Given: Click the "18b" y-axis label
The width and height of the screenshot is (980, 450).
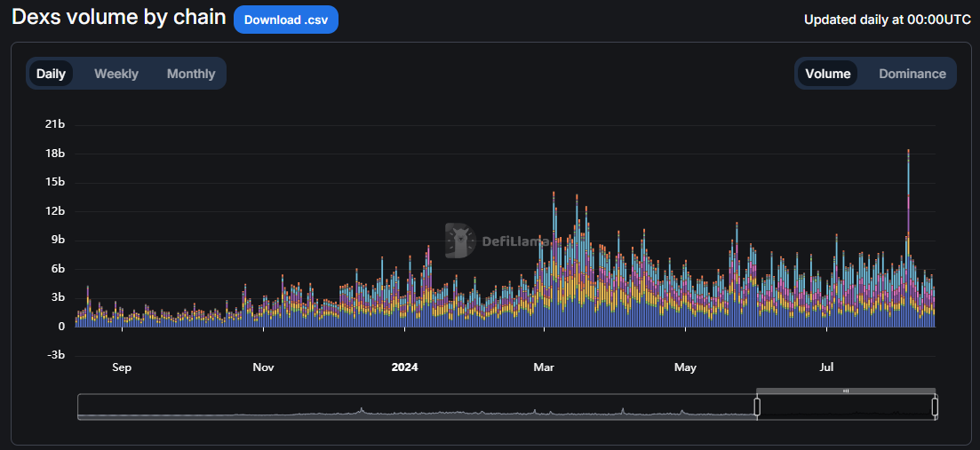Looking at the screenshot, I should pyautogui.click(x=56, y=154).
